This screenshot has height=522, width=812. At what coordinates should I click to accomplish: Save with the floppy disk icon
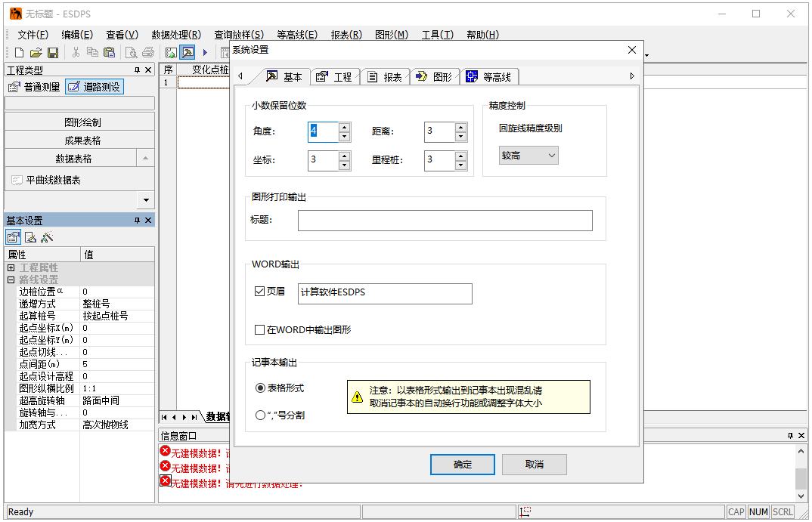coord(53,52)
